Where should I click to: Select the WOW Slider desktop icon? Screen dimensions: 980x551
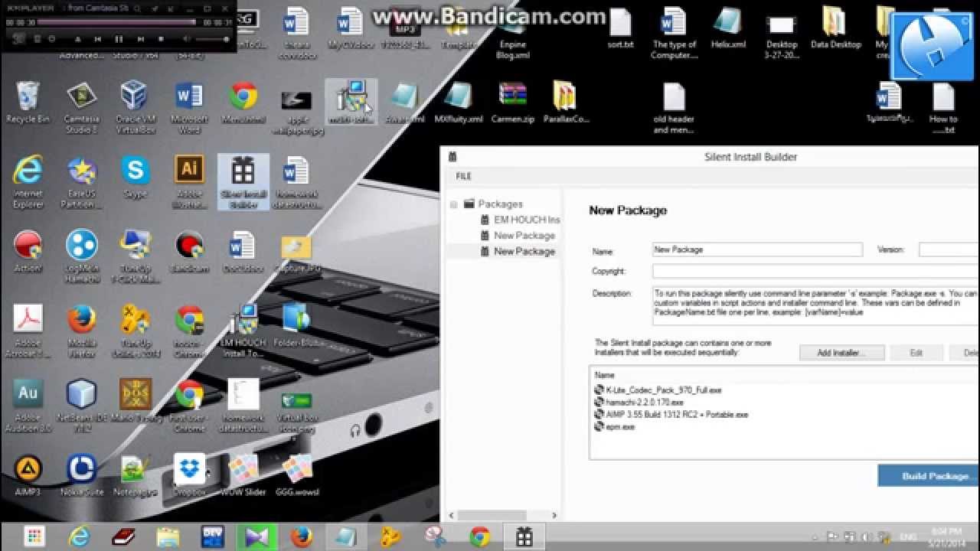click(x=243, y=475)
